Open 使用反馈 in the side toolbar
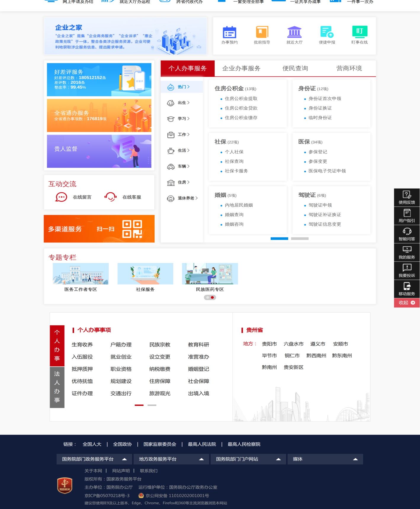 (407, 197)
